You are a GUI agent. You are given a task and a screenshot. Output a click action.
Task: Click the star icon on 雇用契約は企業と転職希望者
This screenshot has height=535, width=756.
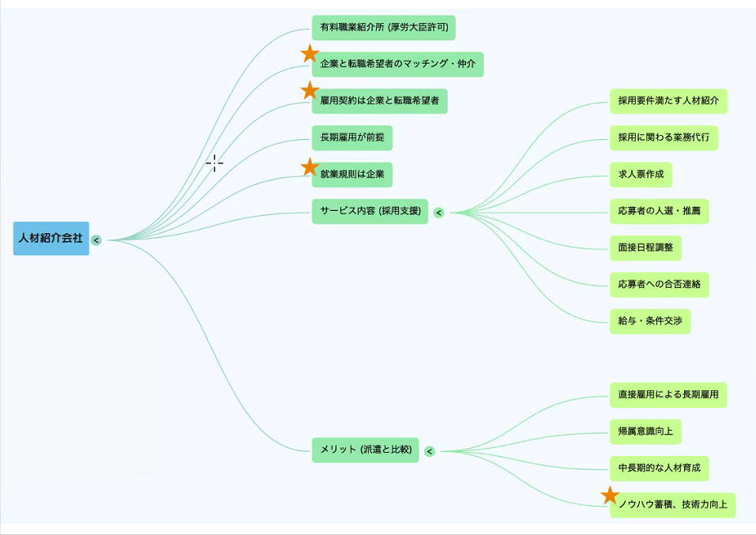click(x=310, y=91)
